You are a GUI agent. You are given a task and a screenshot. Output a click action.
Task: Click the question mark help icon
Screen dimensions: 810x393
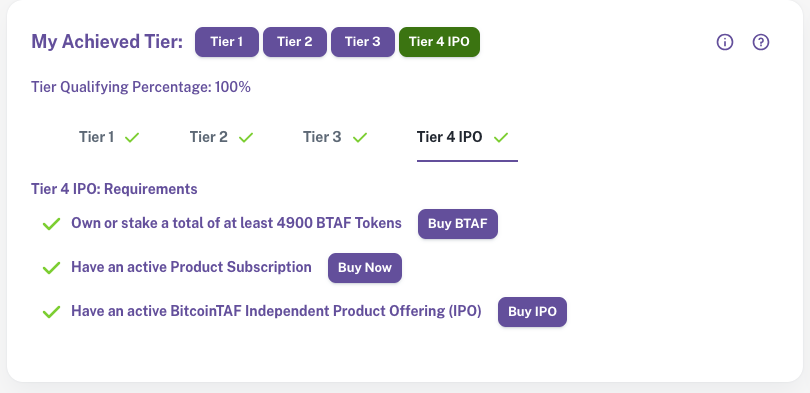760,42
